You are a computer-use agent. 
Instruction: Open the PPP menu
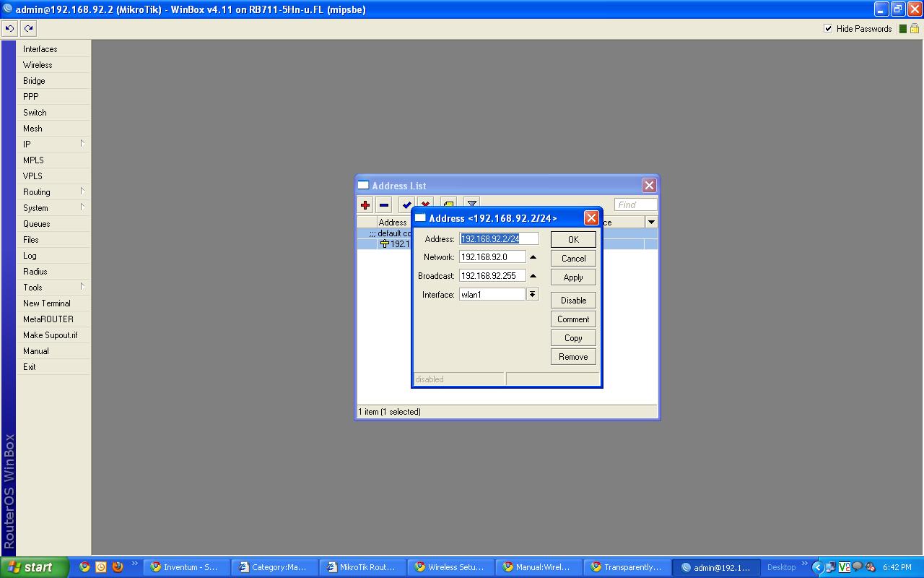54,97
